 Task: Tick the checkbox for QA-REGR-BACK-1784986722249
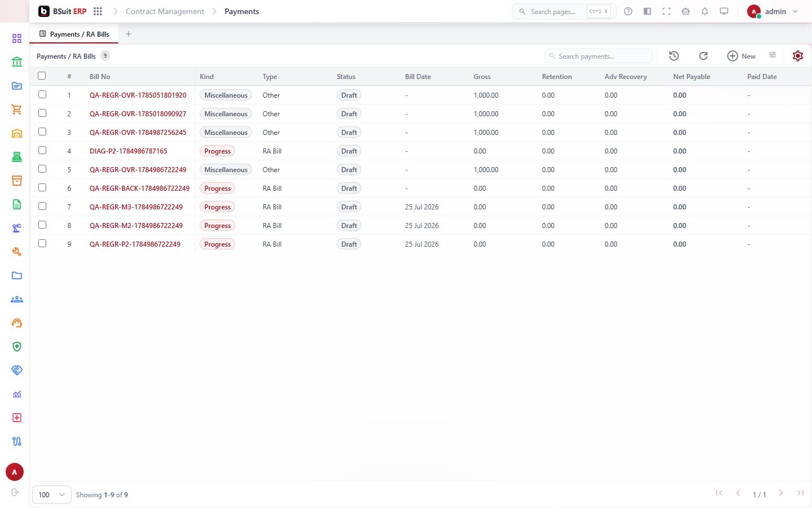point(42,187)
